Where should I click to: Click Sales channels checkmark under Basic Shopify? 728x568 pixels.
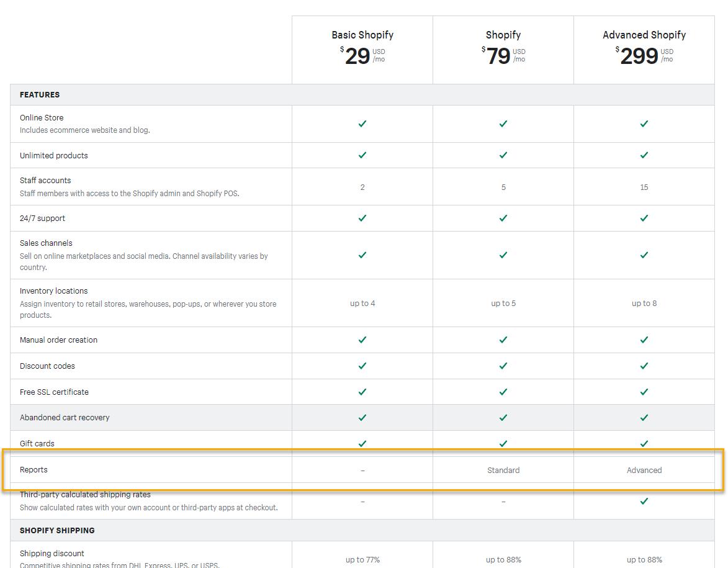(362, 255)
